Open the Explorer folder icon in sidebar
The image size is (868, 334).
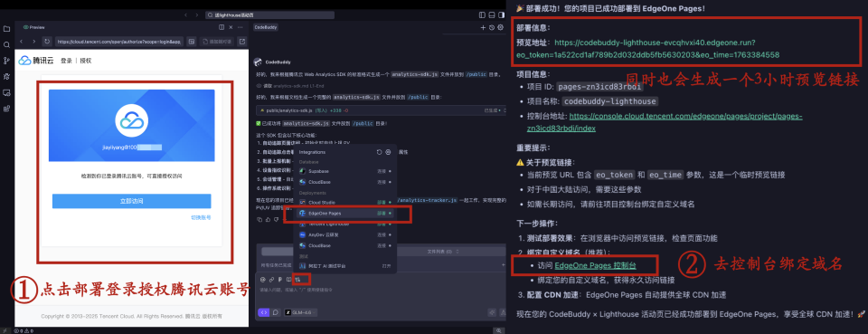[x=6, y=29]
